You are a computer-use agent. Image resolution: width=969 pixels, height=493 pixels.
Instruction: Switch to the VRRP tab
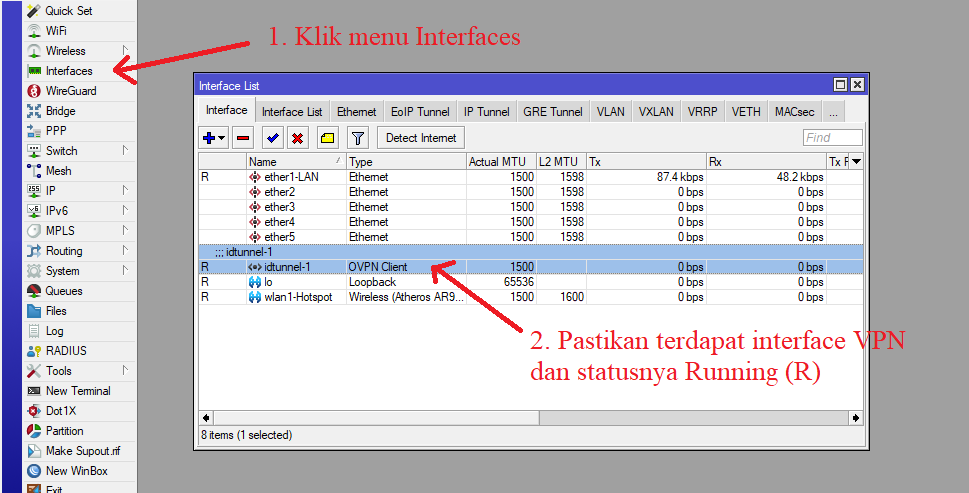click(703, 112)
